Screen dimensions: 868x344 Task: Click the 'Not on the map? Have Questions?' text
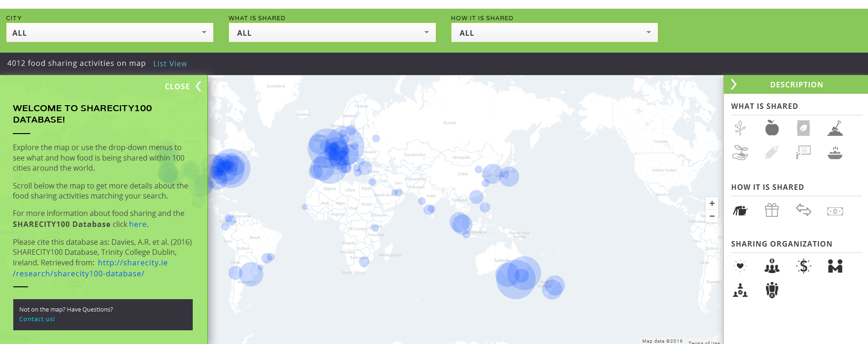[66, 310]
